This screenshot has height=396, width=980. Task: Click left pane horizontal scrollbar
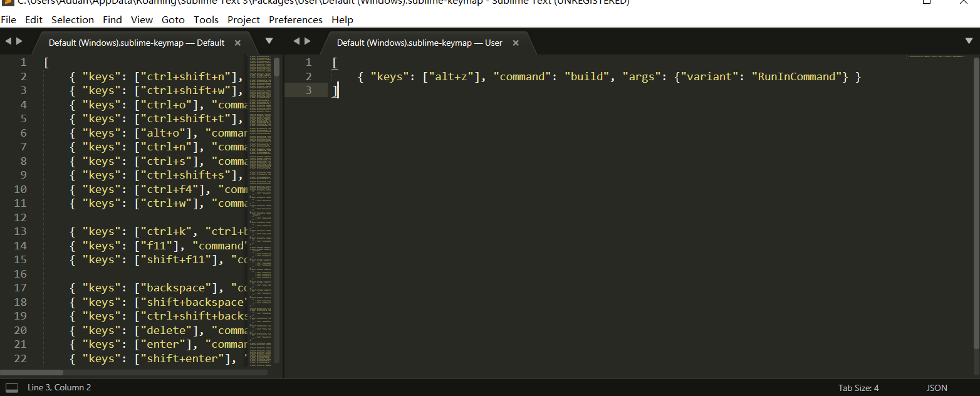(x=31, y=372)
